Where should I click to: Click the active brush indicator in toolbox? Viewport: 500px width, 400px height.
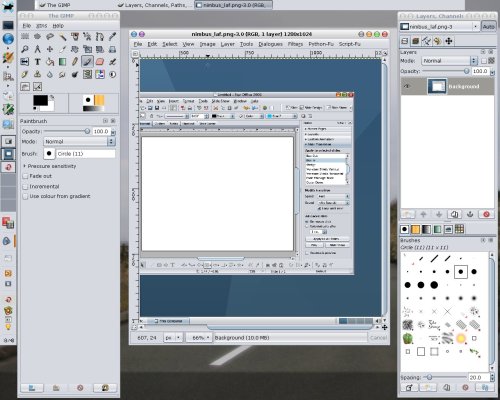click(88, 100)
